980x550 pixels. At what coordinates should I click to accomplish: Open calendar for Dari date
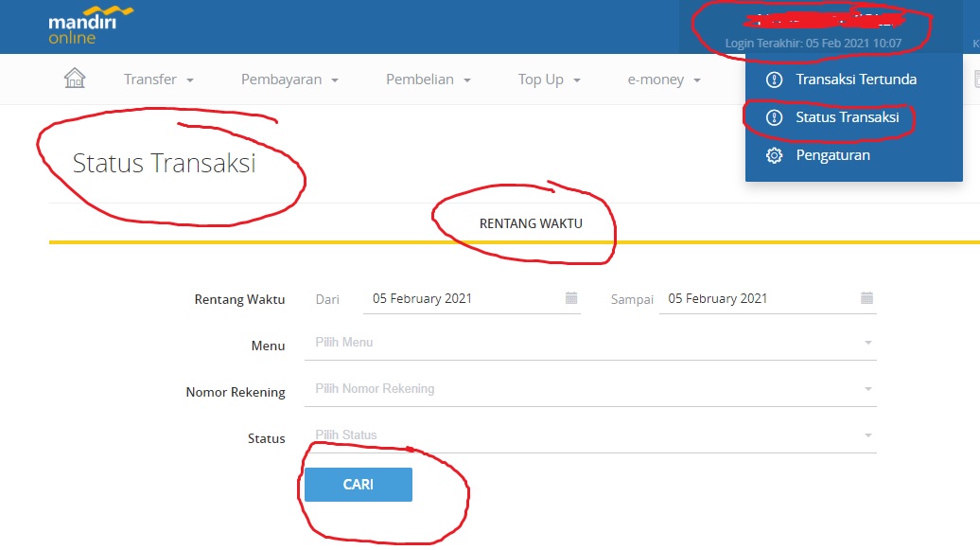point(571,298)
